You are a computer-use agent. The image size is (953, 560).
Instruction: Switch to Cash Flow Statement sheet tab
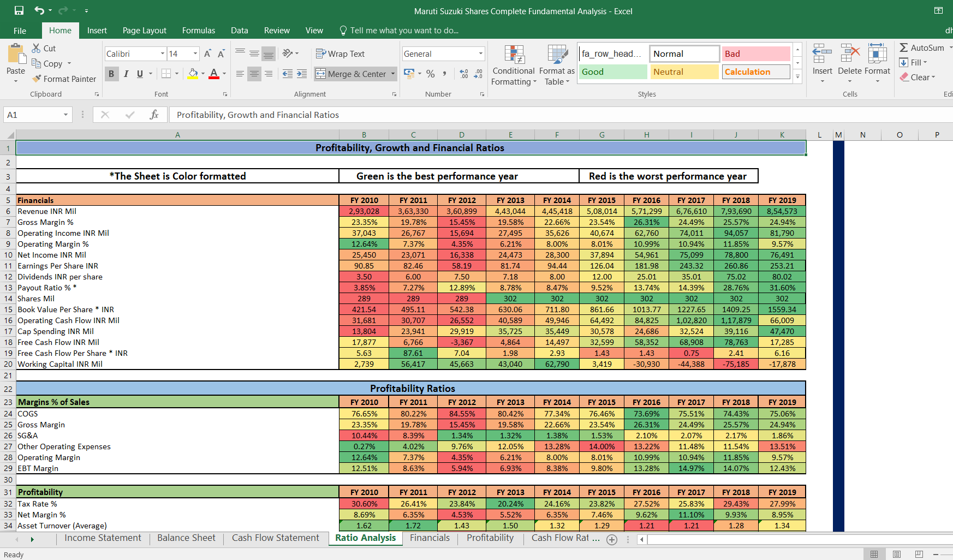coord(275,538)
